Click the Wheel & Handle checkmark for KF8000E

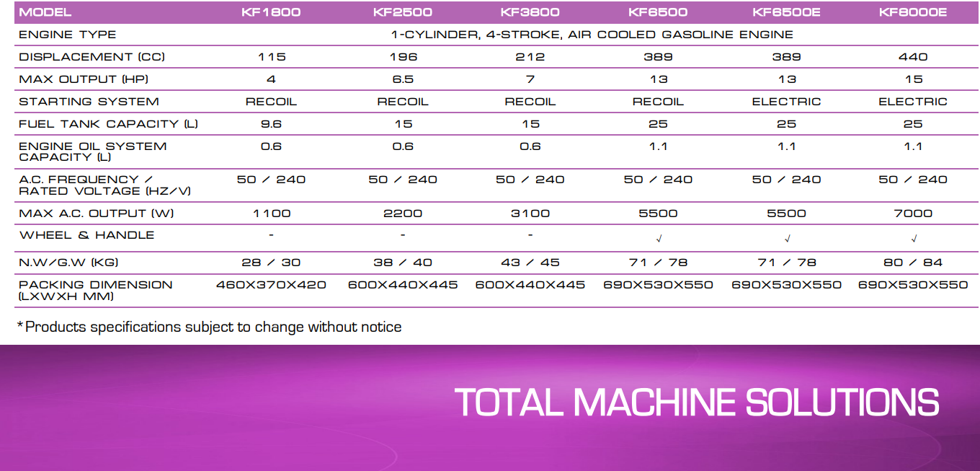[913, 238]
